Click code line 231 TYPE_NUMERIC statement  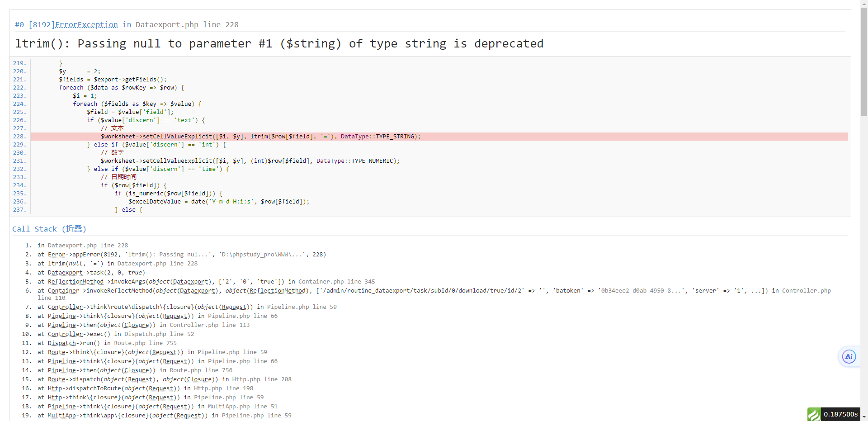250,161
